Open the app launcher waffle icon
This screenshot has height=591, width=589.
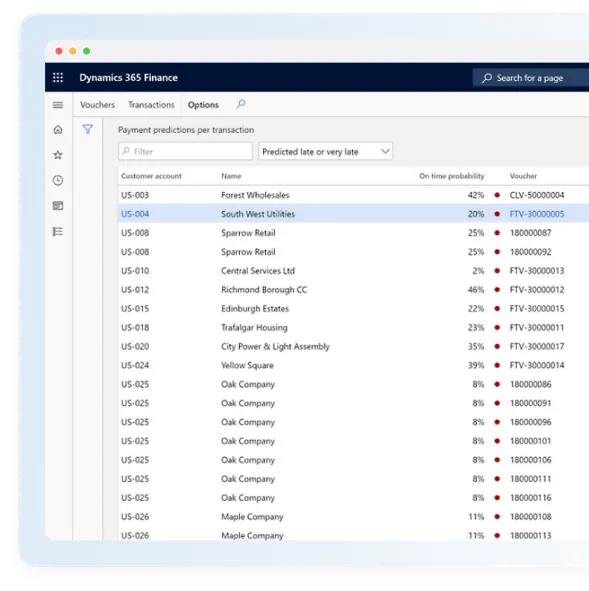click(x=58, y=78)
